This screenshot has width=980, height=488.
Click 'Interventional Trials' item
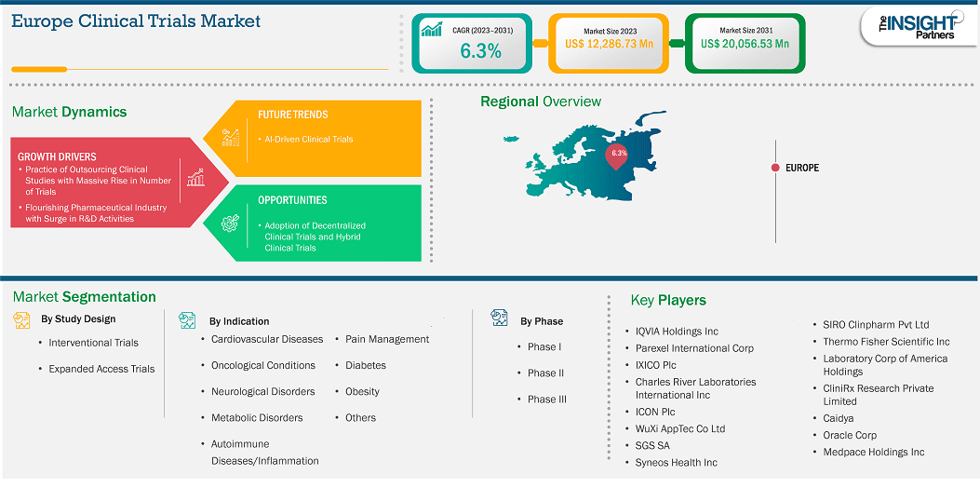[x=94, y=343]
